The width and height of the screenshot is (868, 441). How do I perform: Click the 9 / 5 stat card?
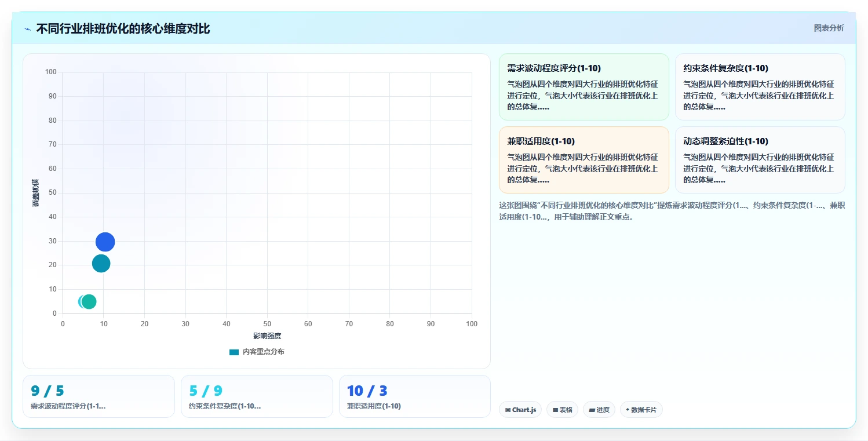pos(99,396)
